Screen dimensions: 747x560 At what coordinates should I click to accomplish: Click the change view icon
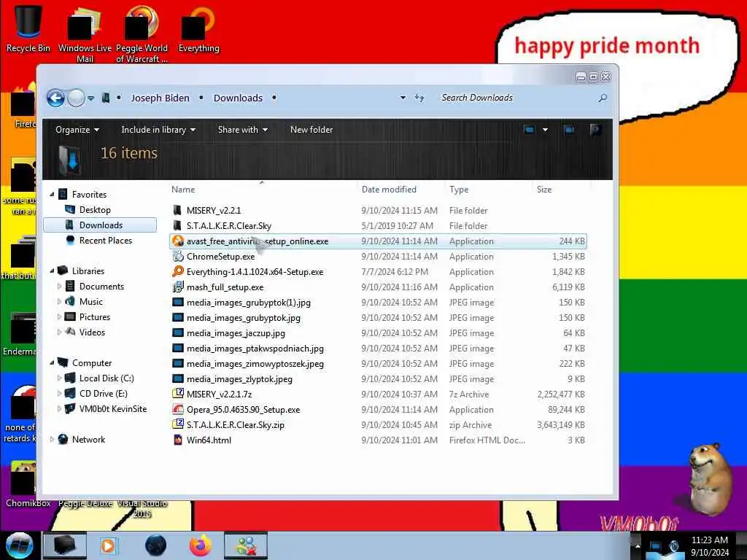[530, 130]
